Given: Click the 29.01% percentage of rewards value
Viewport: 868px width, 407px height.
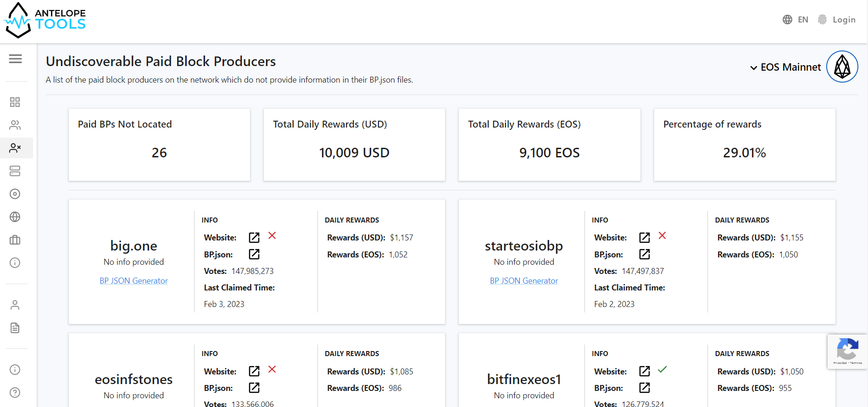Looking at the screenshot, I should (745, 152).
